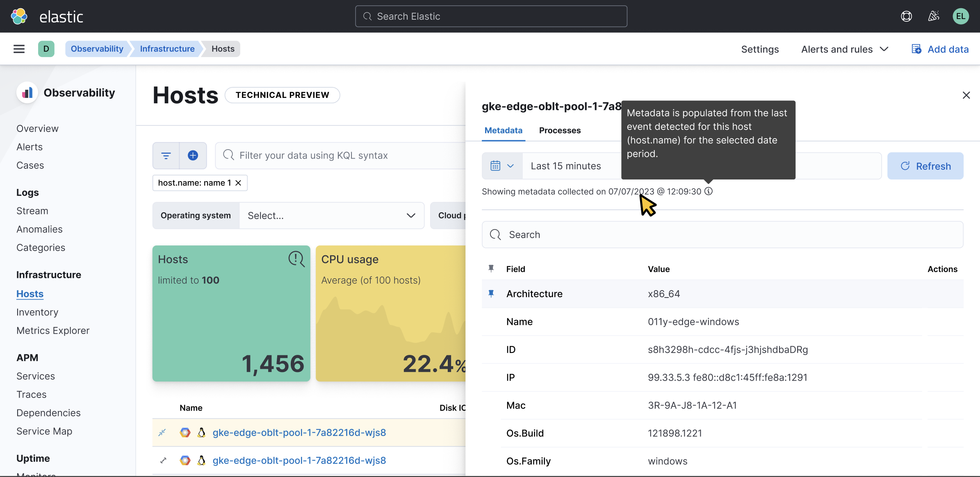Remove the host.name filter pill

(x=239, y=183)
